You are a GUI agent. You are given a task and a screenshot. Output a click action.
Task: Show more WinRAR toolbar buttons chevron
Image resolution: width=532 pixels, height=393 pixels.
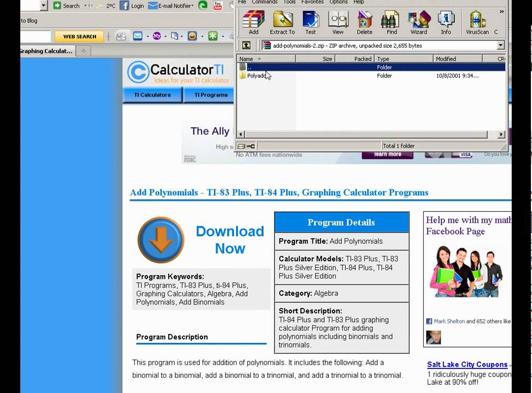501,11
